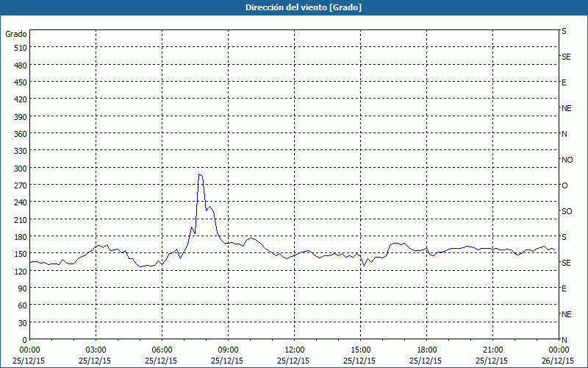Pick the 420 tick label on the left axis
The height and width of the screenshot is (368, 588).
pyautogui.click(x=21, y=99)
